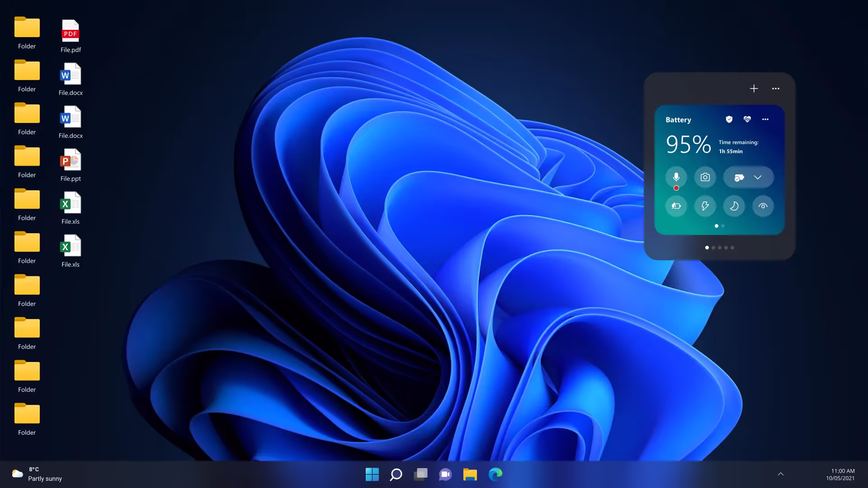Open Microsoft Edge from the taskbar
The image size is (868, 488).
click(495, 474)
